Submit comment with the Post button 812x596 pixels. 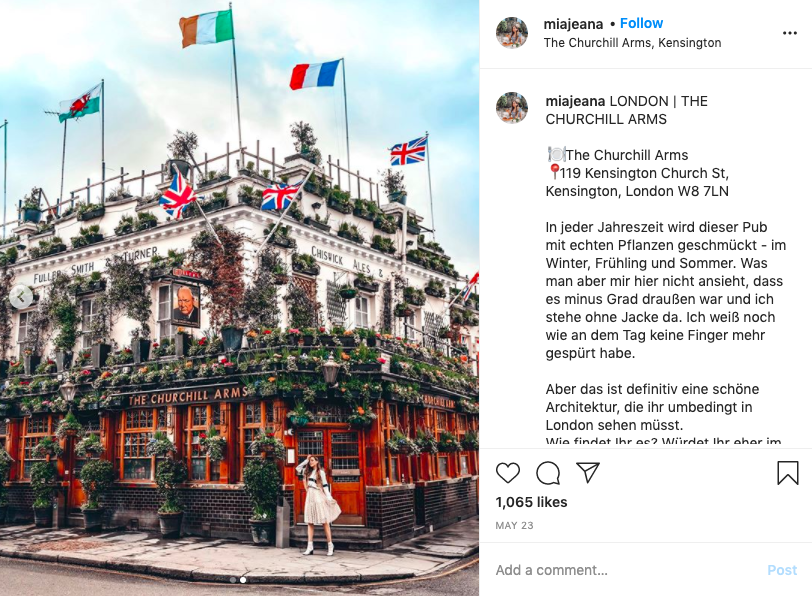point(782,570)
